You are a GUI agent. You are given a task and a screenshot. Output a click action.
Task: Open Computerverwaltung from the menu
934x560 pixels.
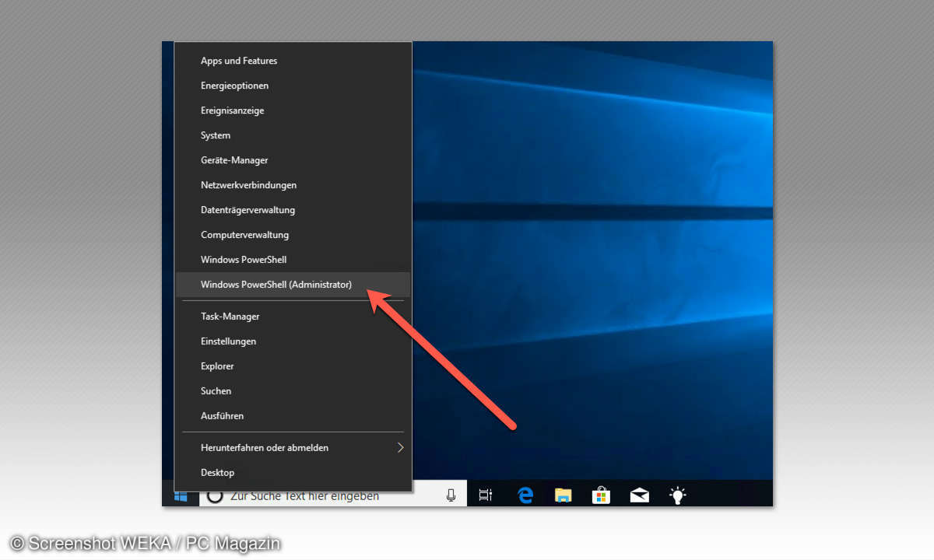pyautogui.click(x=293, y=235)
